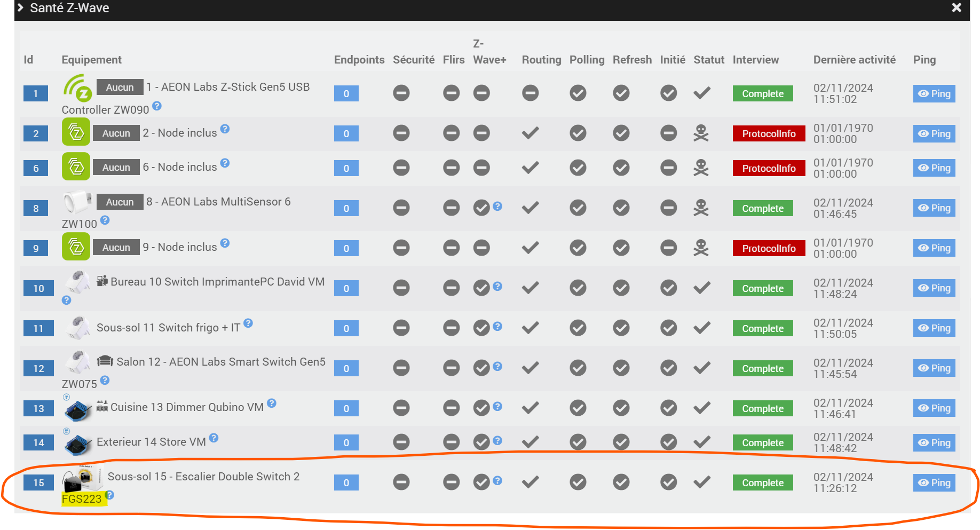This screenshot has width=980, height=530.
Task: Click skull status icon of node 9
Action: pyautogui.click(x=701, y=248)
